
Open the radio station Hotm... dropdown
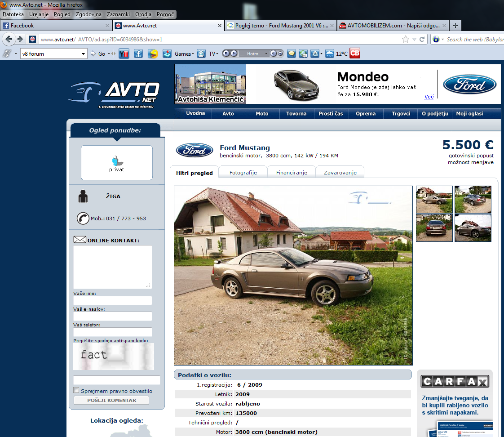[x=266, y=54]
